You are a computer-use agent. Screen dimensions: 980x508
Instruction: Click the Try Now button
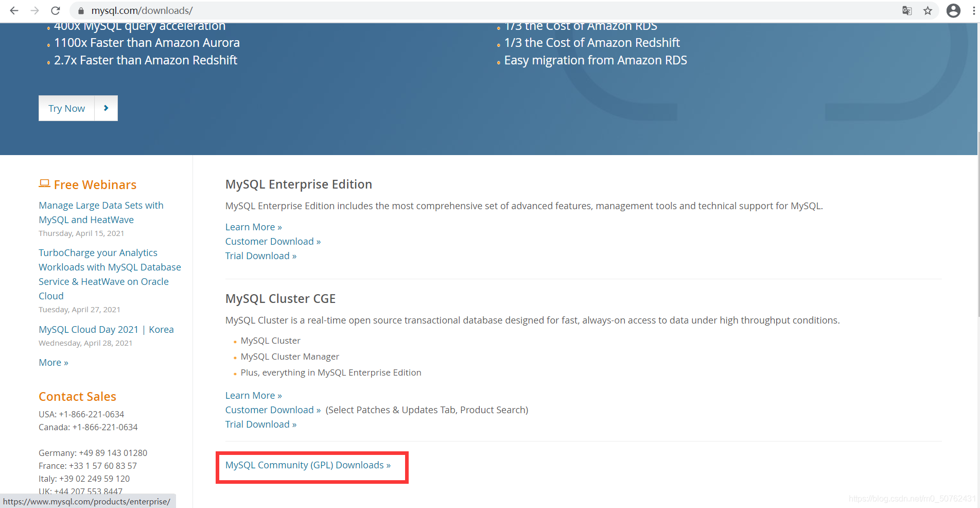coord(67,108)
